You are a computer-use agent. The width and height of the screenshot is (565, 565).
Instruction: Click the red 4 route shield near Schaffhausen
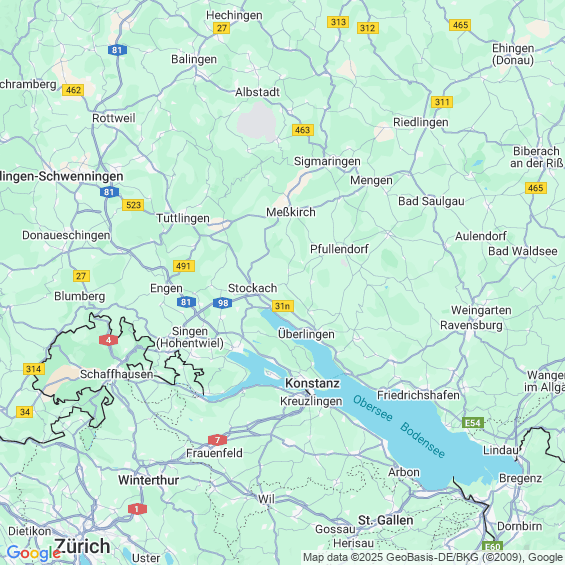click(x=108, y=340)
